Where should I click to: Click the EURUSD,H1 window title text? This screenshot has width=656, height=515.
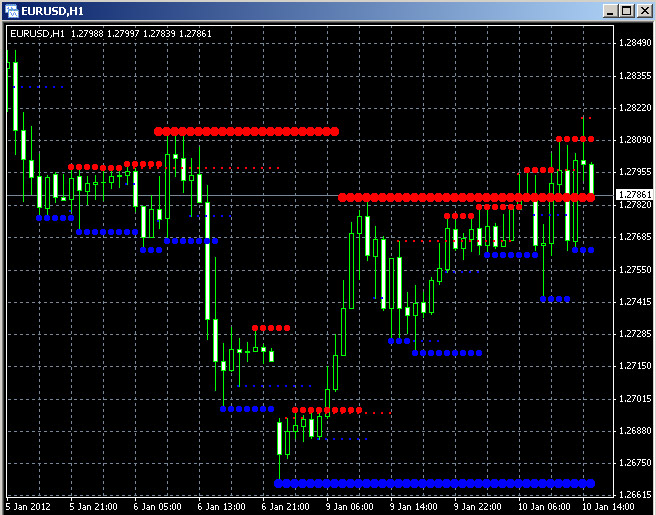tap(52, 11)
